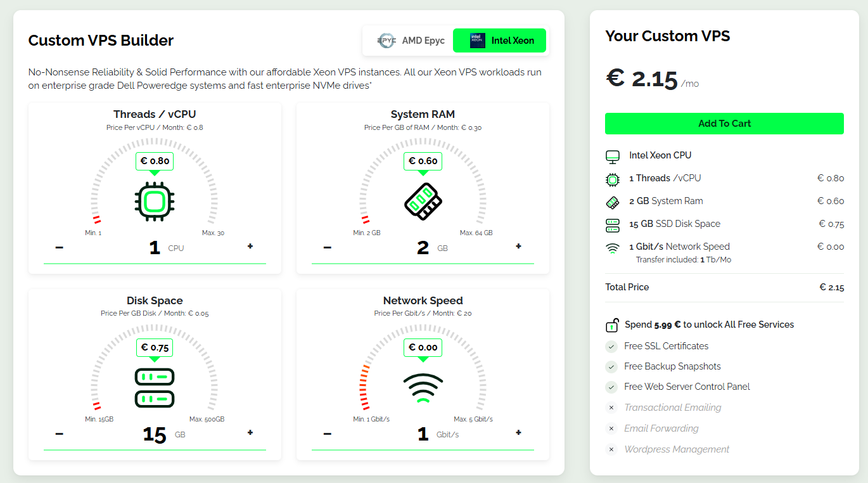Click the server disk icon in Disk Space gauge
The width and height of the screenshot is (868, 483).
pos(155,388)
